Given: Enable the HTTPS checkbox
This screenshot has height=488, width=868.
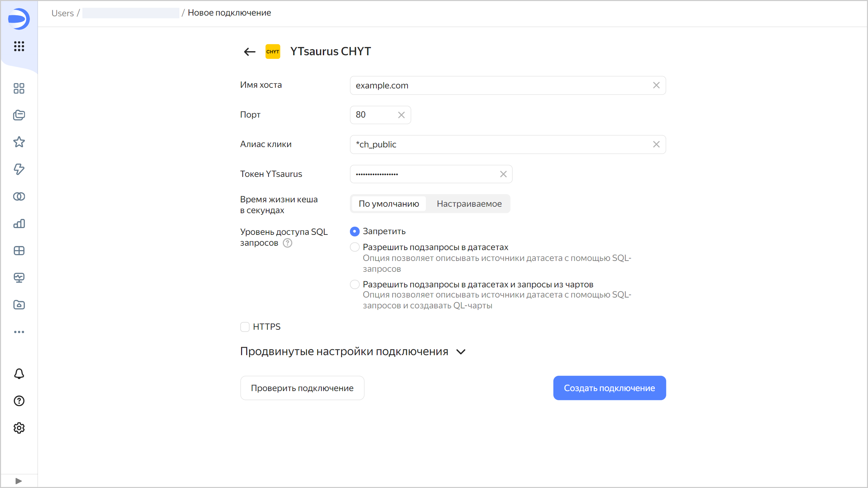Looking at the screenshot, I should pos(245,327).
